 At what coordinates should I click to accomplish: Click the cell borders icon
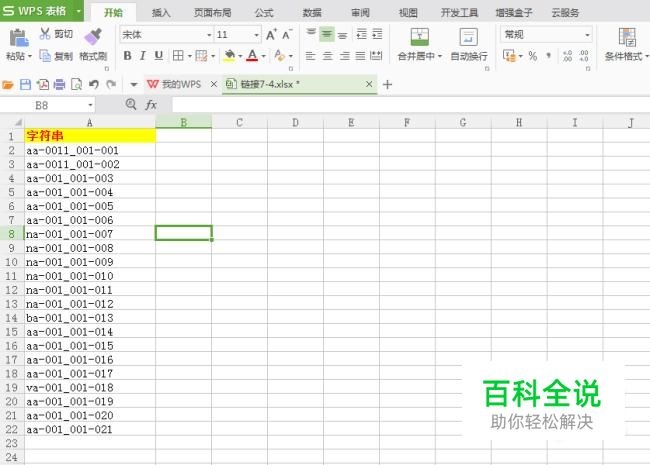tap(178, 56)
